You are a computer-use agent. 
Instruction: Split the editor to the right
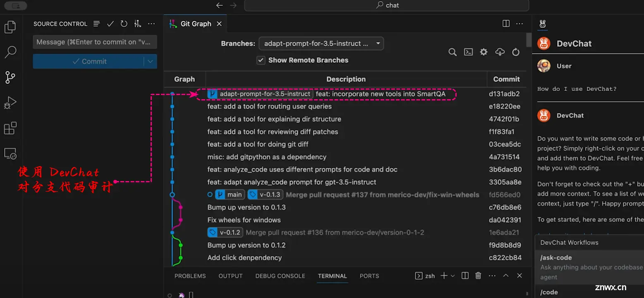pyautogui.click(x=506, y=24)
